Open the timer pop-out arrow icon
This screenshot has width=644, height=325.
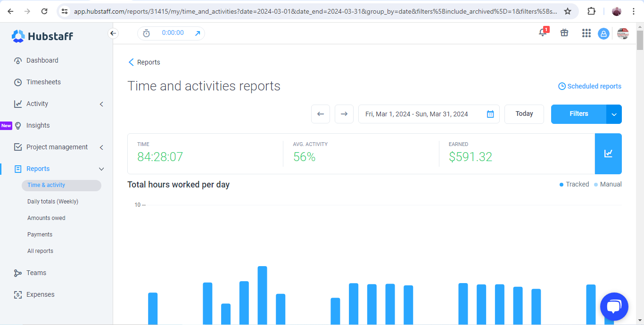[198, 33]
